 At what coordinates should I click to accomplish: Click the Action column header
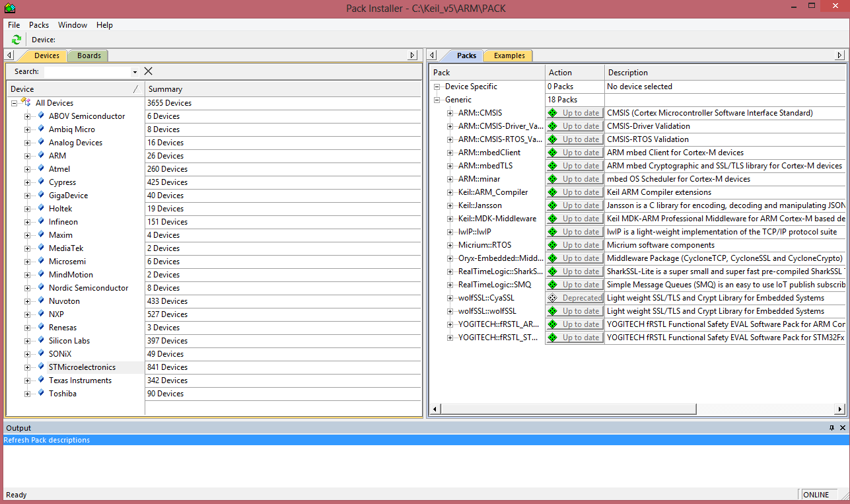click(575, 73)
